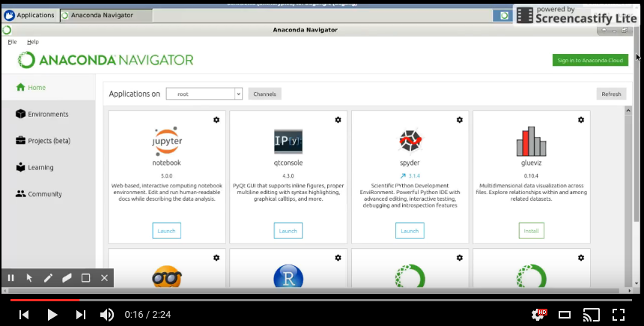Switch to theater mode
This screenshot has height=326, width=644.
coord(565,315)
